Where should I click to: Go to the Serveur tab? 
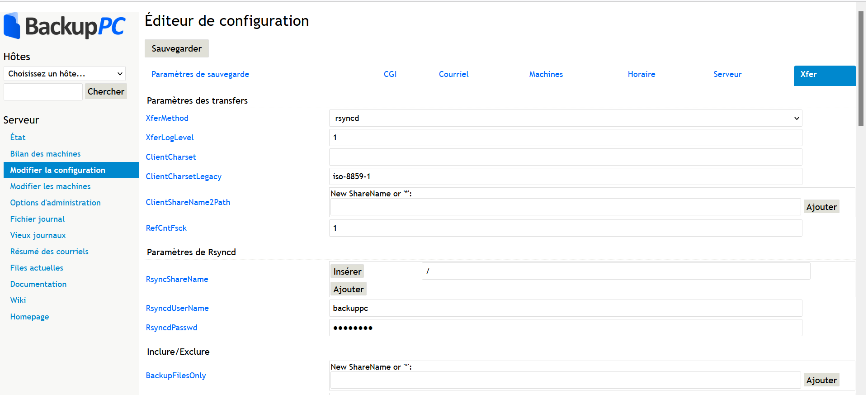pos(727,74)
